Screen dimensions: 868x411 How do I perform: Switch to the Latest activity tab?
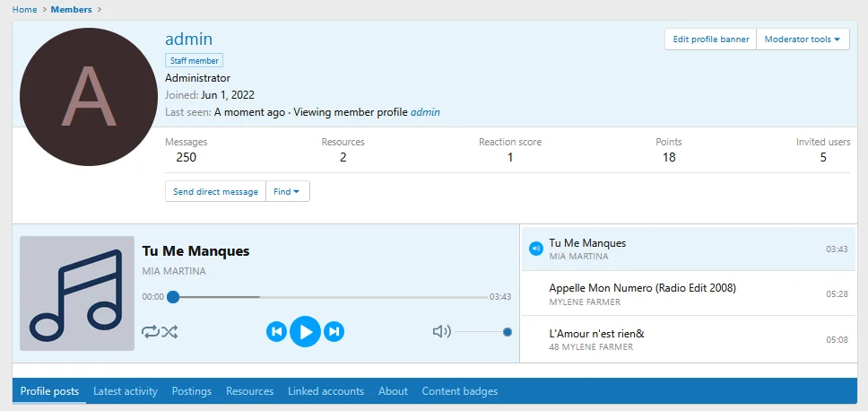pyautogui.click(x=126, y=391)
